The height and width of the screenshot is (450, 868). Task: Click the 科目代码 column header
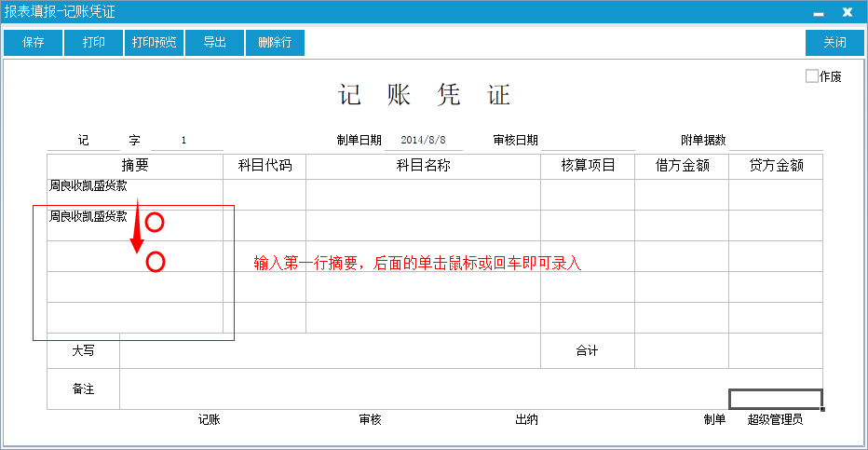click(264, 166)
